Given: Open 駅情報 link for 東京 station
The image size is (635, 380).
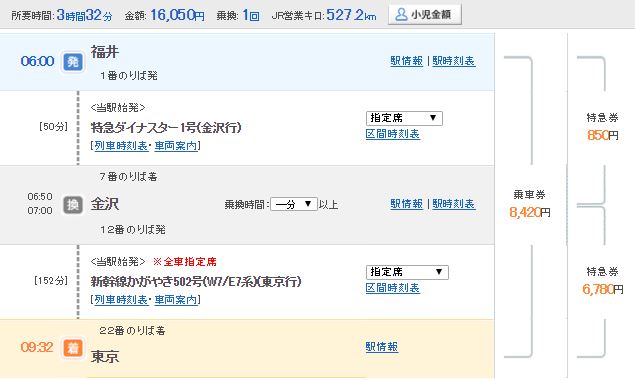Looking at the screenshot, I should pos(381,347).
